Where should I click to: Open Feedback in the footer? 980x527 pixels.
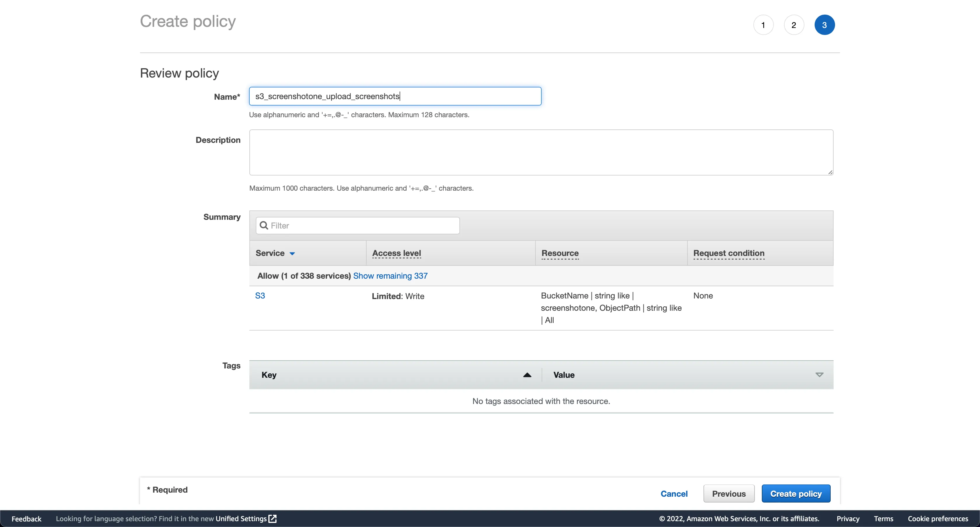pyautogui.click(x=26, y=519)
